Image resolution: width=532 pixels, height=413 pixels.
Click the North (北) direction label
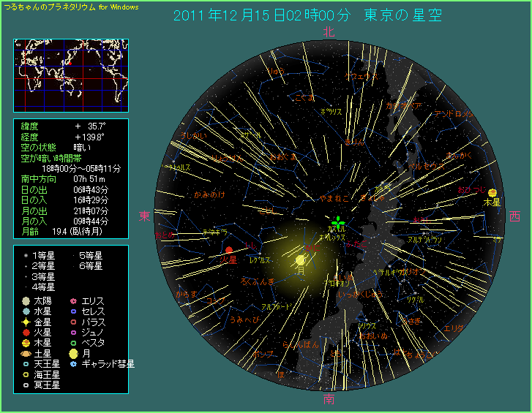pos(329,31)
